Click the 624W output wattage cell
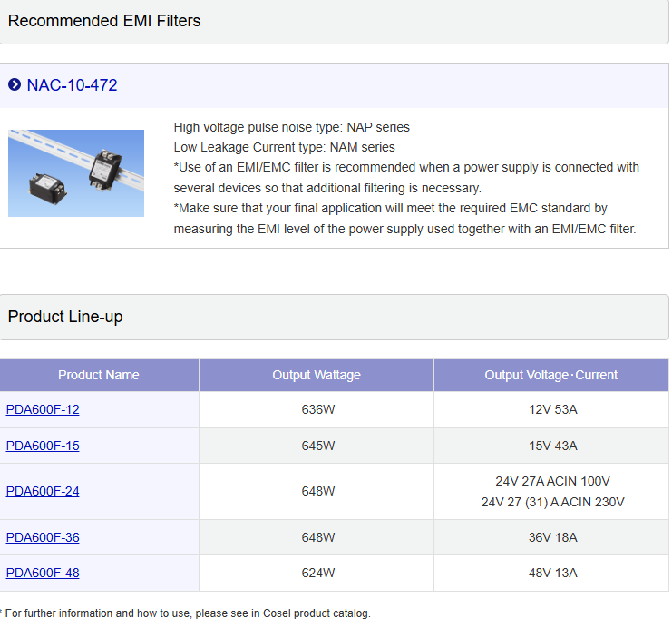This screenshot has width=672, height=628. (318, 573)
